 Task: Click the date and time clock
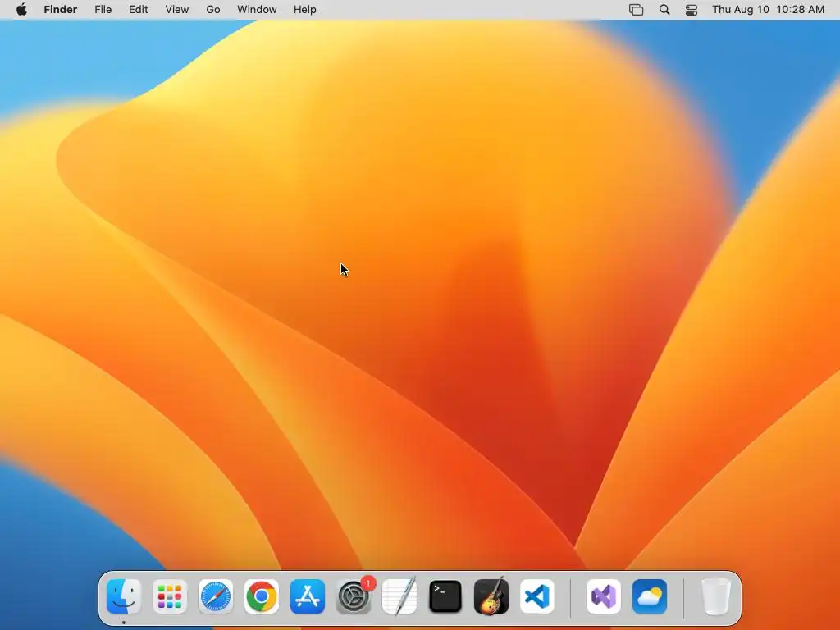point(768,10)
